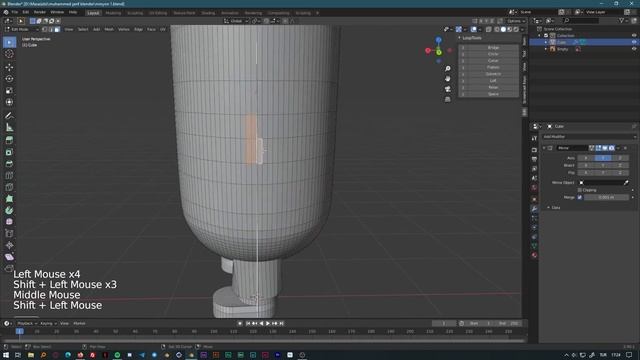Toggle the camera view icon in viewport
Viewport: 640px width, 360px height.
point(448,89)
